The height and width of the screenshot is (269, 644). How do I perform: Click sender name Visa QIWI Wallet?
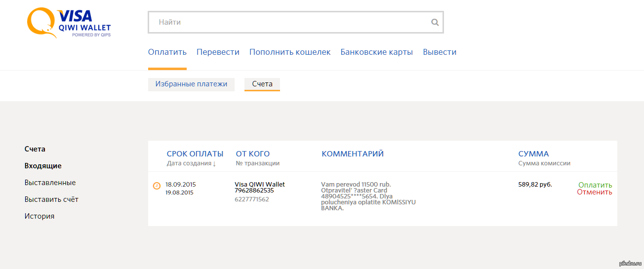click(x=260, y=184)
